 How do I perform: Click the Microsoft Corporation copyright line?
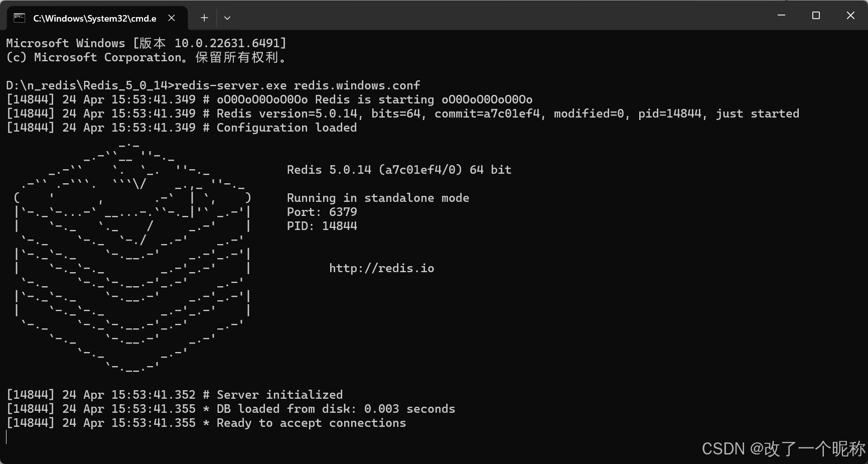click(147, 57)
